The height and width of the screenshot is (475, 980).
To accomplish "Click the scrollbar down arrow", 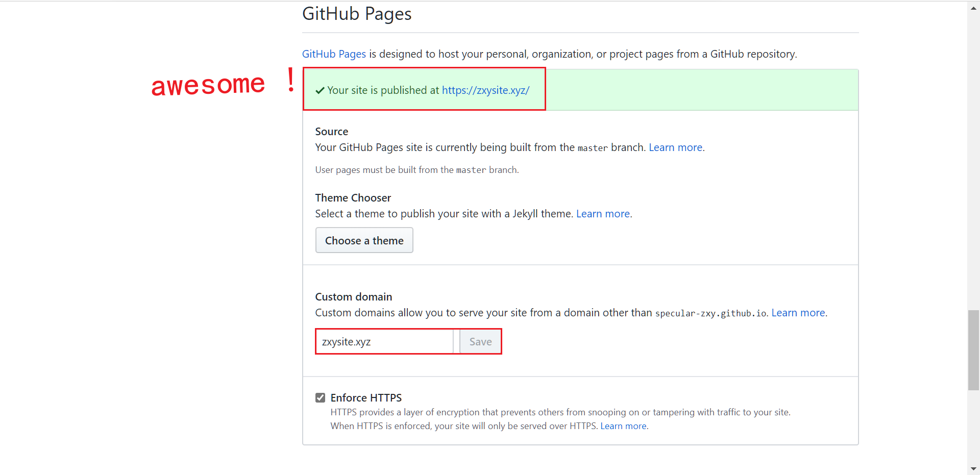I will 973,468.
